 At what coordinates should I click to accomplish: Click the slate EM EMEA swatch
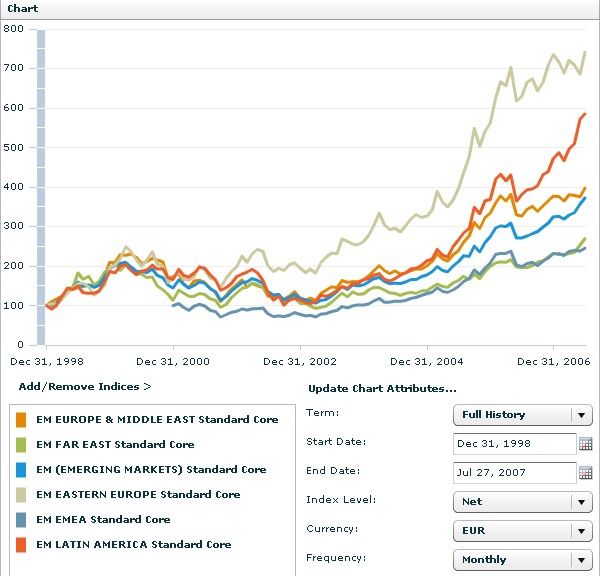click(x=22, y=519)
